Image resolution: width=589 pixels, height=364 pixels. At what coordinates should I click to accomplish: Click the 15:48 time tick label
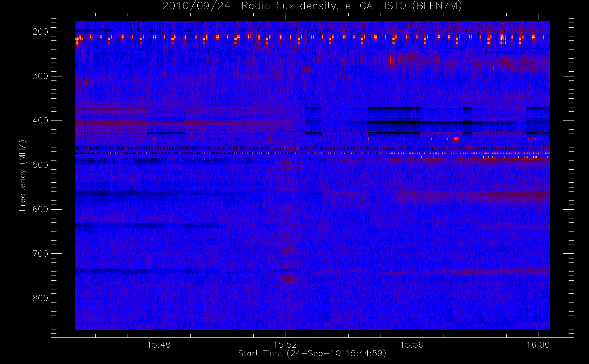click(159, 345)
